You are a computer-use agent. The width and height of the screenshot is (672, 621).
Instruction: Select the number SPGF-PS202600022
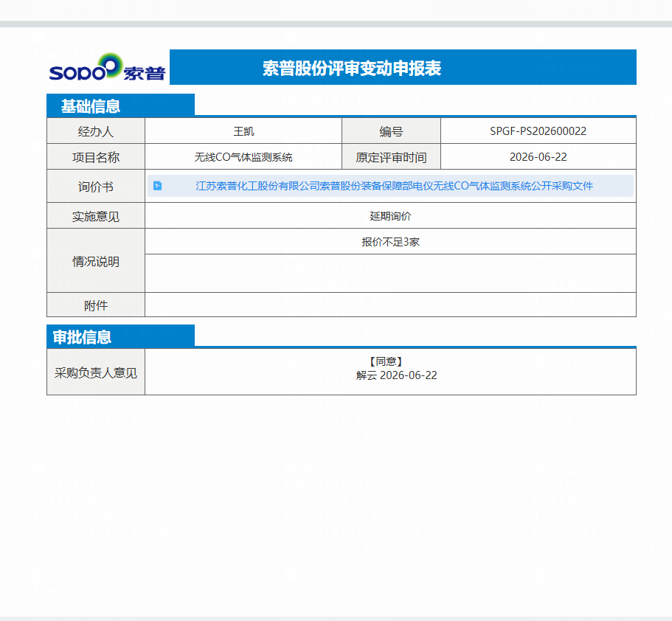(x=538, y=131)
